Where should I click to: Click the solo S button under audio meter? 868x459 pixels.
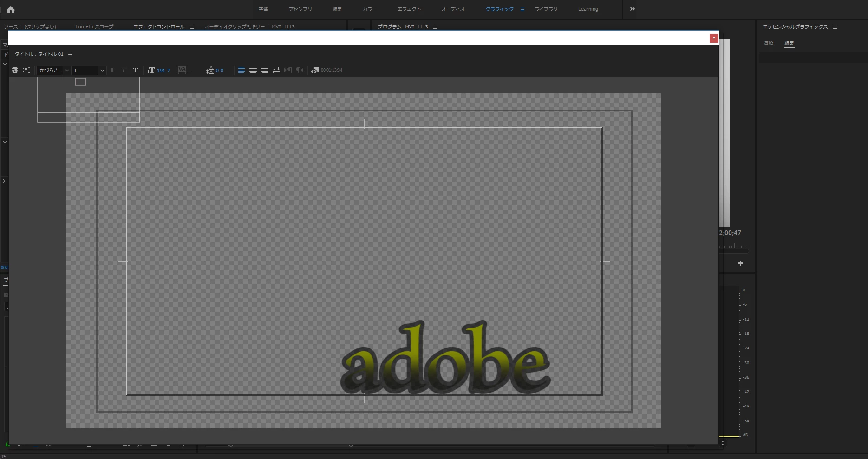[x=723, y=443]
